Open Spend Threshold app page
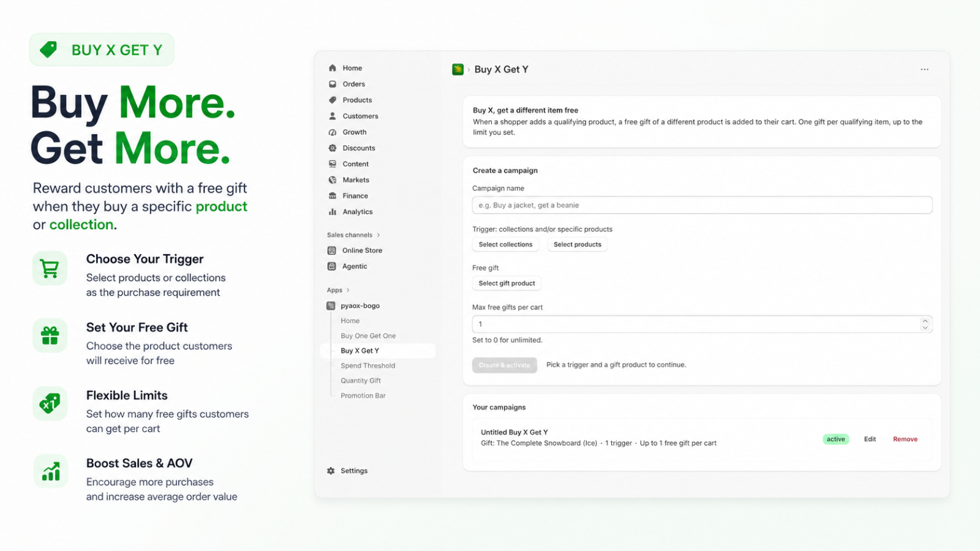The width and height of the screenshot is (980, 551). [x=367, y=365]
